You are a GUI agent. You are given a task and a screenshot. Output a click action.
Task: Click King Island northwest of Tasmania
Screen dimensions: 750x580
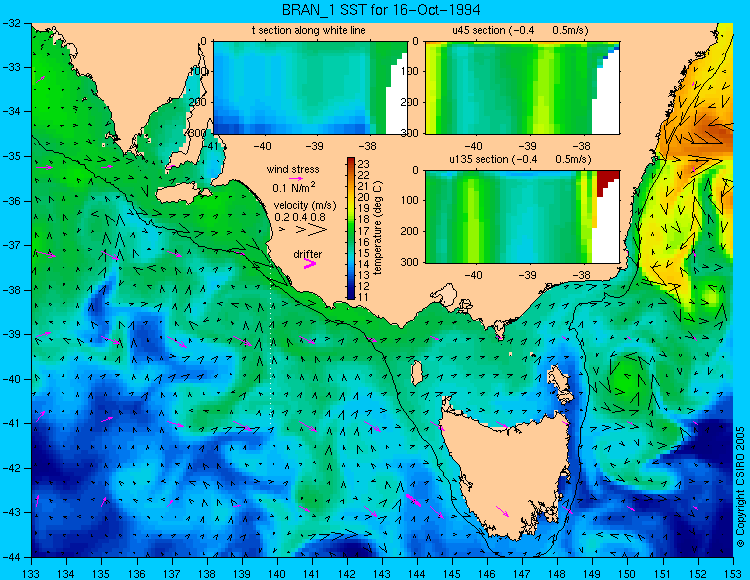click(417, 373)
